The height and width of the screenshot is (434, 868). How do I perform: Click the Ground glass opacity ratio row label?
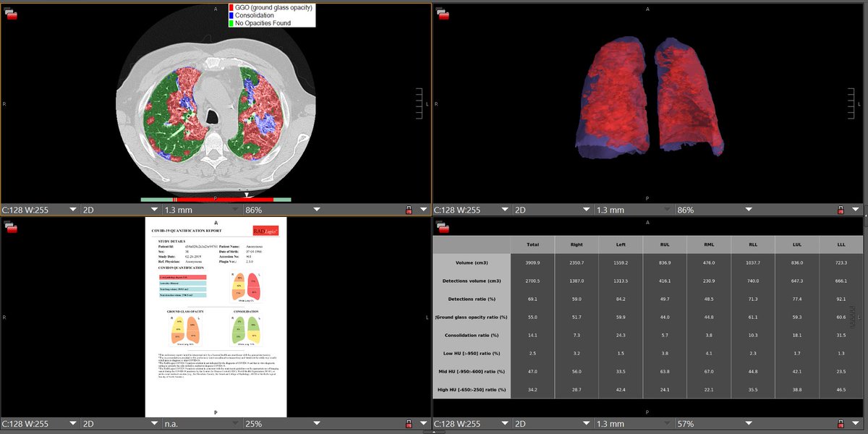click(x=471, y=317)
